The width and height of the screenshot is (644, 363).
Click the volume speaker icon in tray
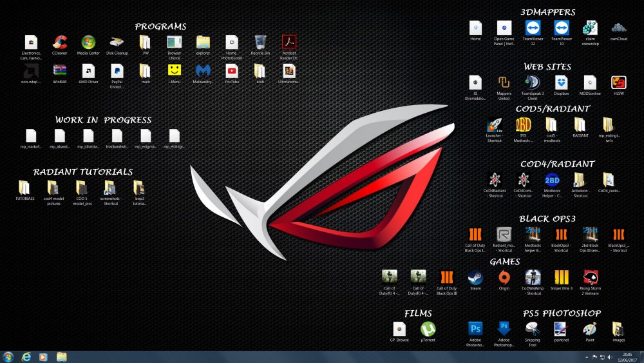609,357
